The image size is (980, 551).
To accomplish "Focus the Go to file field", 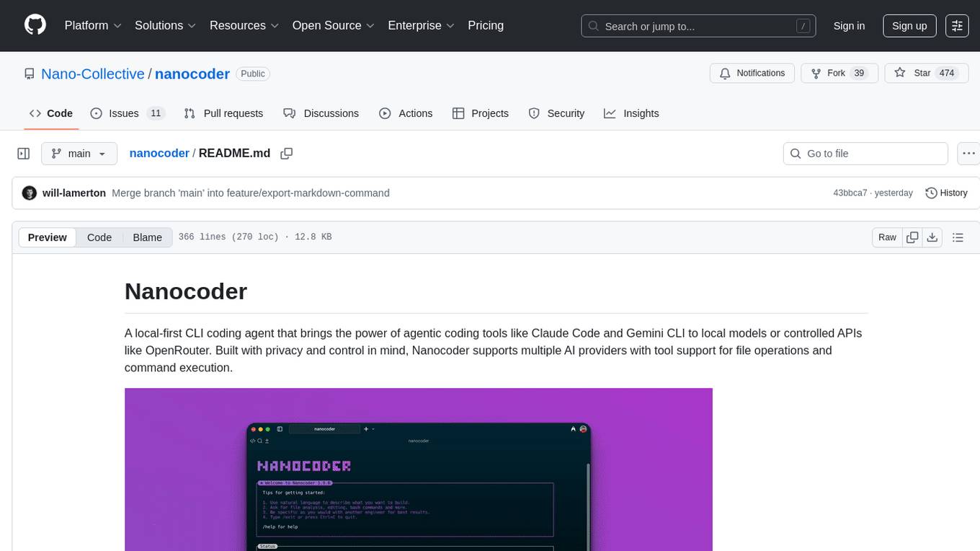I will [865, 154].
